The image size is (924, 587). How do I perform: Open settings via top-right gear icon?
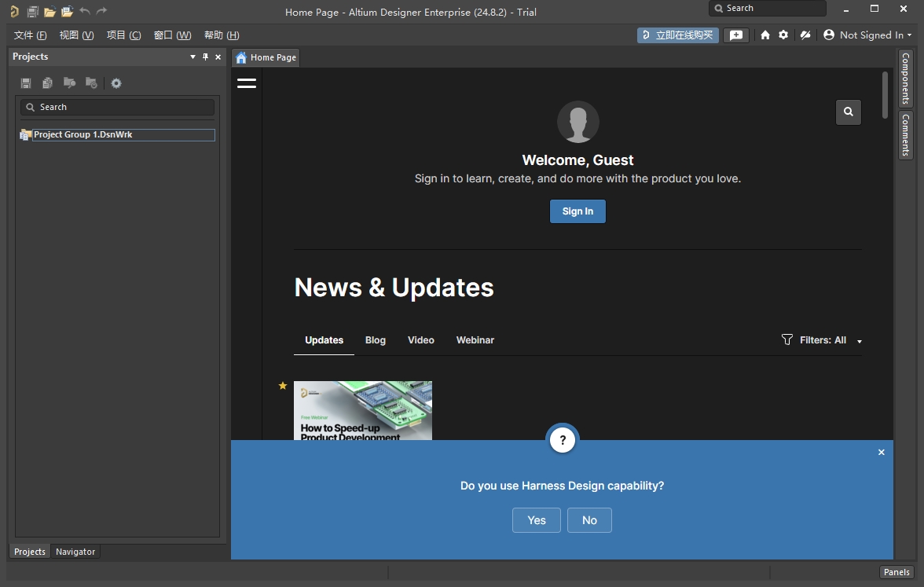click(783, 35)
